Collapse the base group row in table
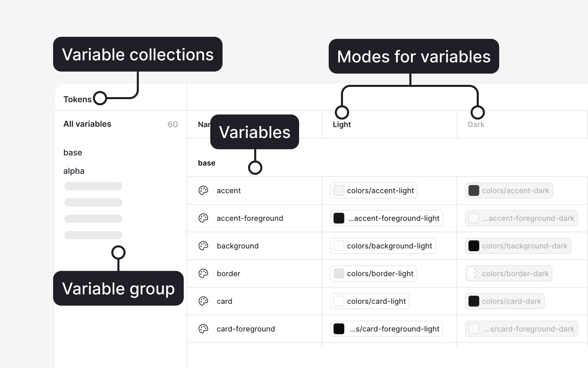The image size is (588, 368). pyautogui.click(x=207, y=163)
